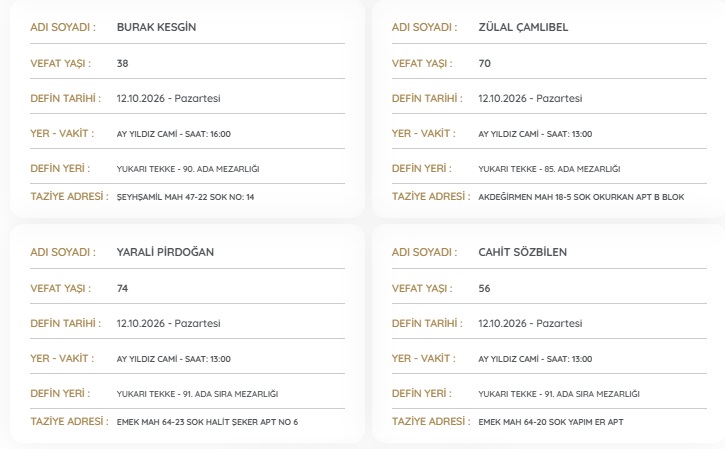Click burial place in Yarali Pirdoğan card
The height and width of the screenshot is (449, 725).
click(x=197, y=394)
